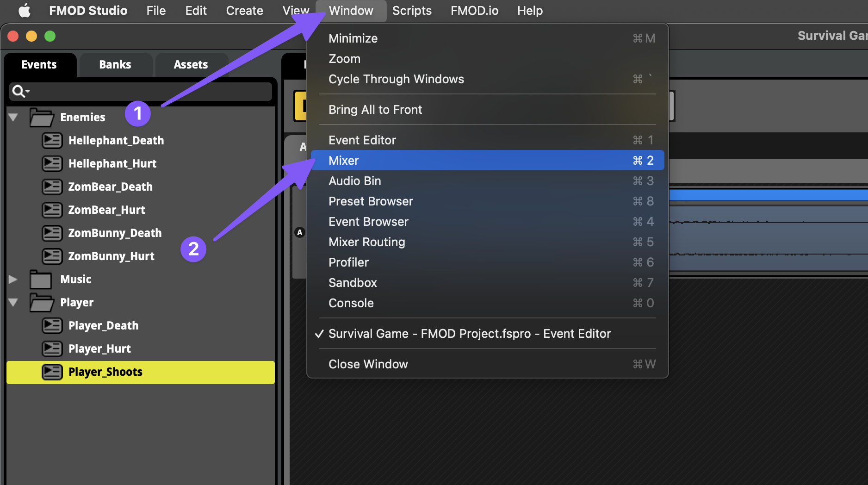Switch to the Banks tab
Screen dimensions: 868x485
[115, 65]
